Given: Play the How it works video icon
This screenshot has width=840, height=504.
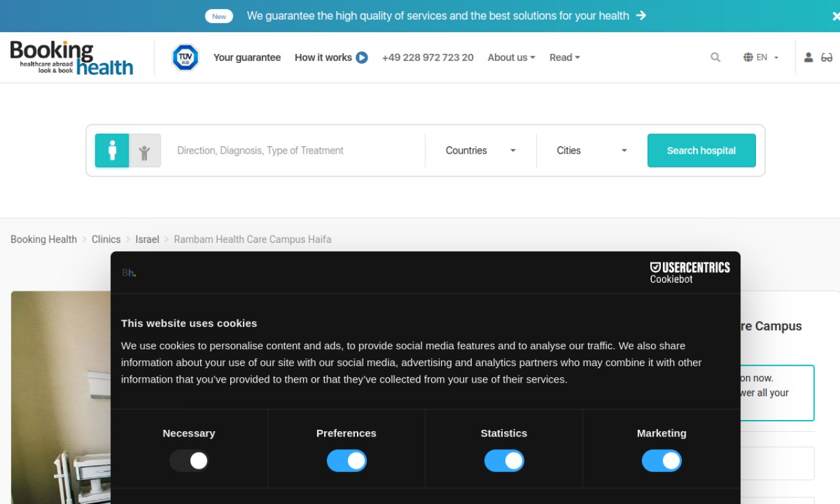Looking at the screenshot, I should point(362,58).
